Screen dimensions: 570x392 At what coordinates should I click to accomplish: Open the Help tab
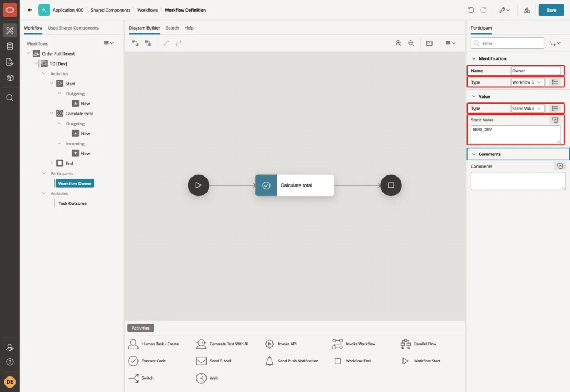[189, 28]
